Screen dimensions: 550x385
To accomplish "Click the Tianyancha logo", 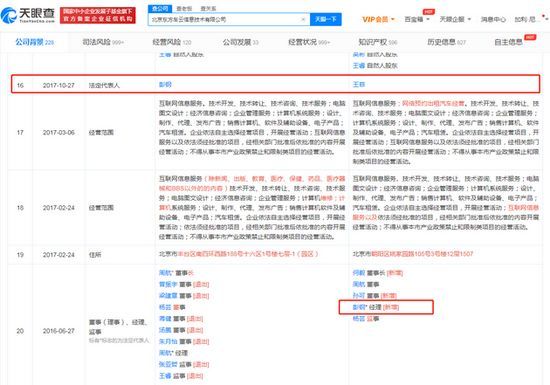I will coord(28,15).
